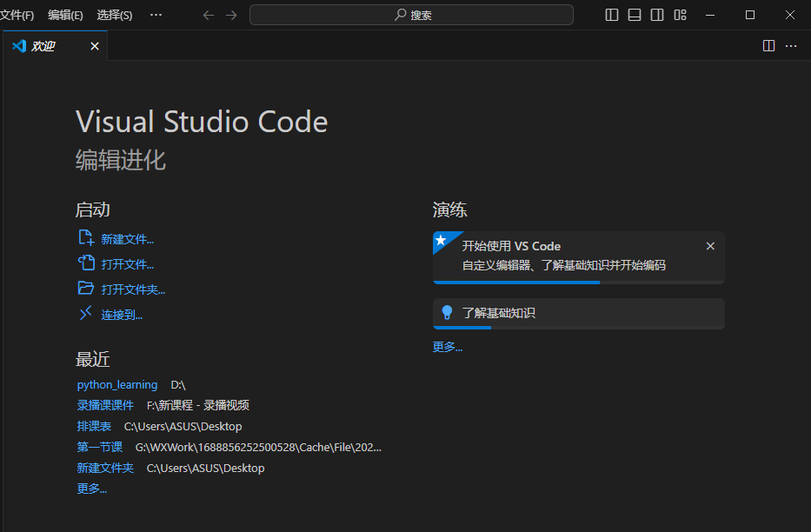Click the Visual Studio Code heading

pos(202,122)
